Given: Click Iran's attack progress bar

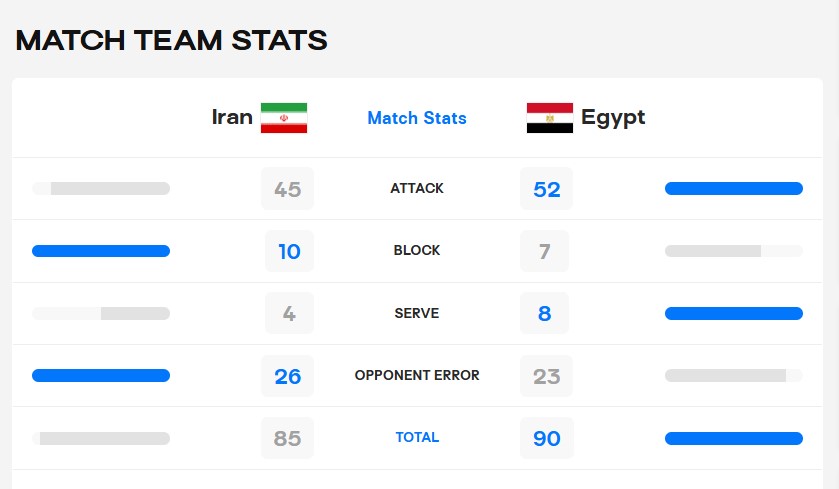Looking at the screenshot, I should tap(101, 188).
